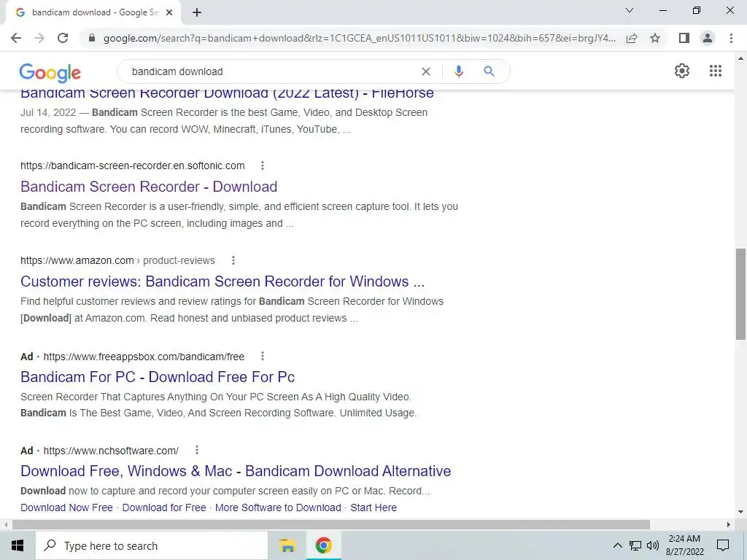Open the Google apps grid
Image resolution: width=747 pixels, height=560 pixels.
click(715, 71)
